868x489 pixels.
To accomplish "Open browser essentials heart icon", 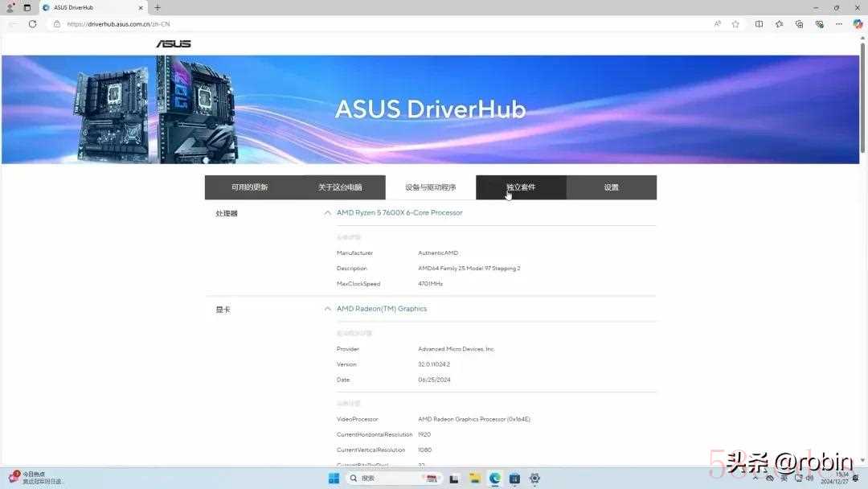I will click(x=819, y=24).
